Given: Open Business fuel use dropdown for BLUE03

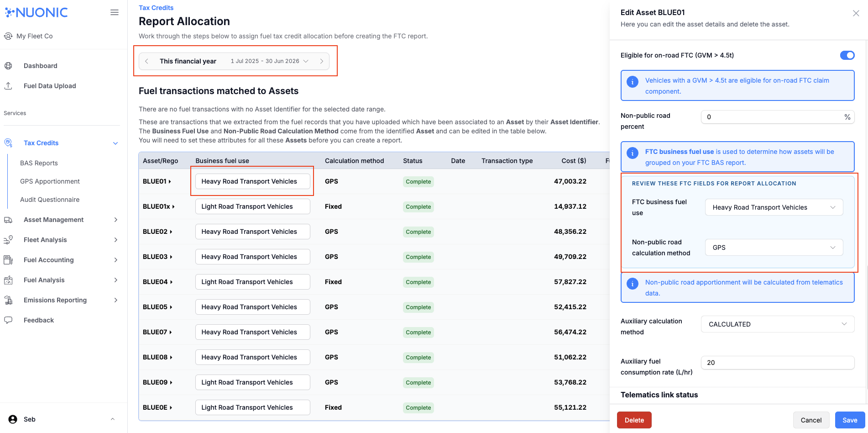Looking at the screenshot, I should click(x=253, y=257).
